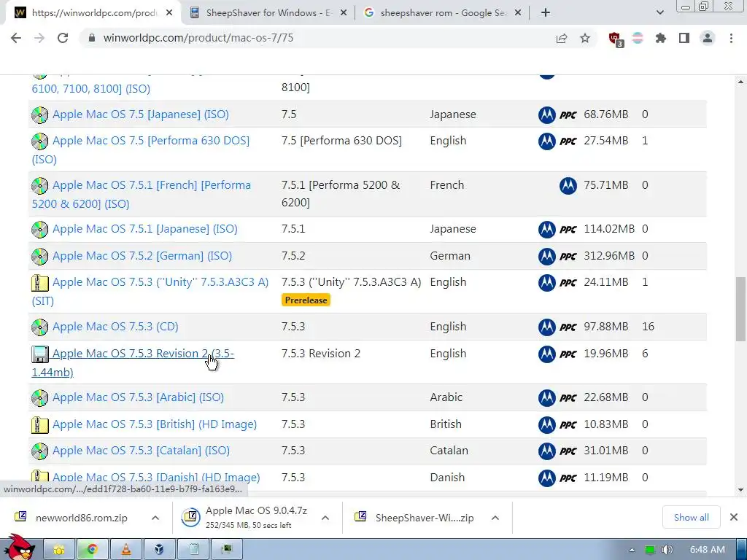Image resolution: width=747 pixels, height=560 pixels.
Task: Show hidden system tray icons
Action: pyautogui.click(x=632, y=550)
